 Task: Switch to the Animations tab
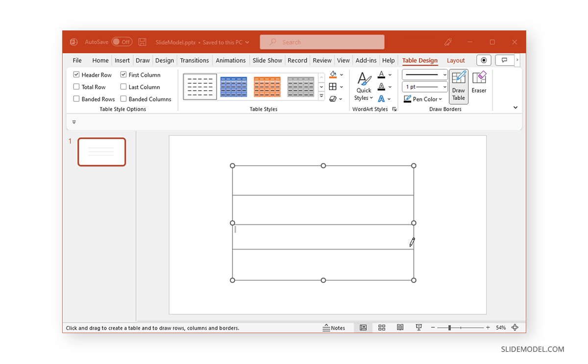click(231, 60)
